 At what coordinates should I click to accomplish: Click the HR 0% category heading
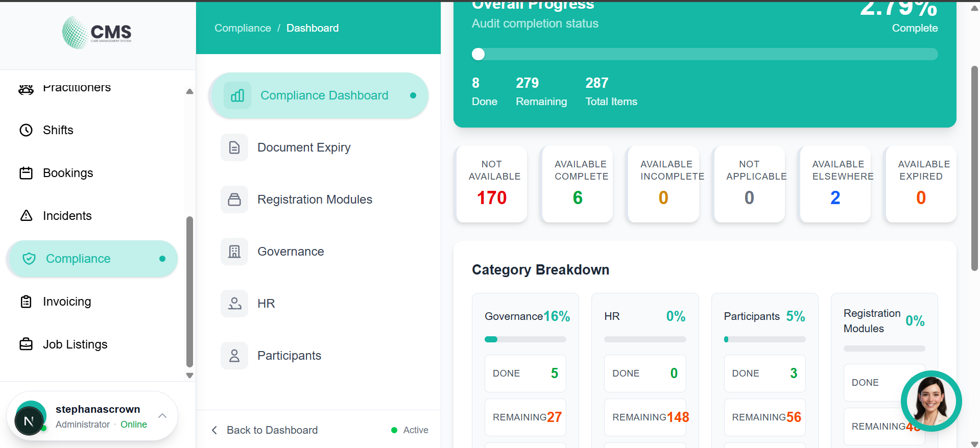[x=645, y=316]
